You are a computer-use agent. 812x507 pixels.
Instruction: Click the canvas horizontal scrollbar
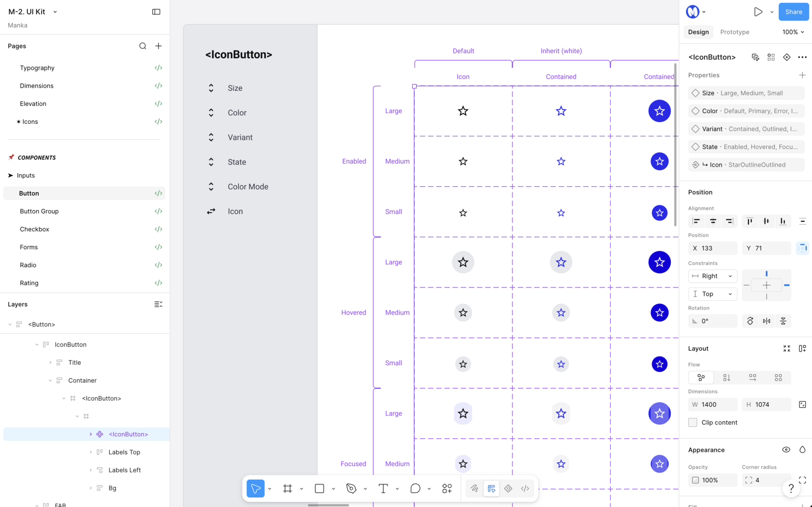click(328, 505)
